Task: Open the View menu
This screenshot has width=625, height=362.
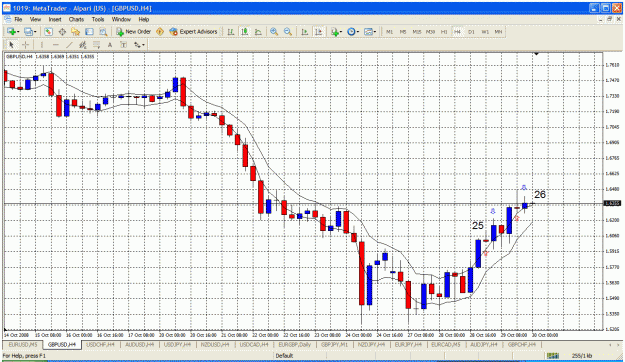Action: click(x=35, y=19)
